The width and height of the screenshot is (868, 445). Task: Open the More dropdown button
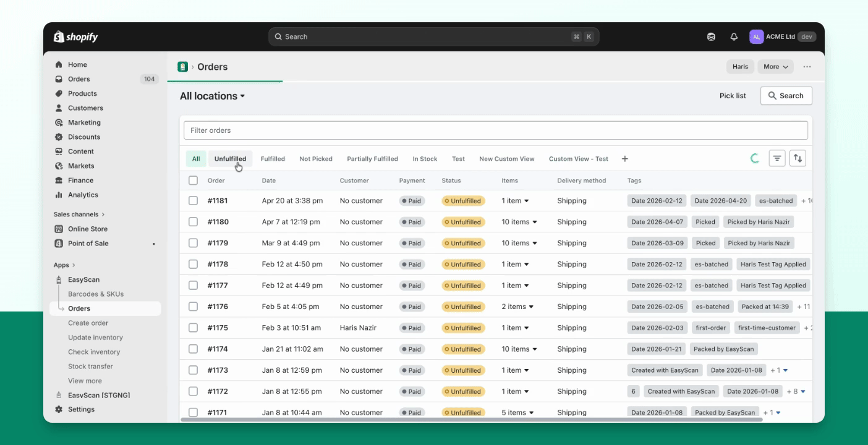(775, 67)
